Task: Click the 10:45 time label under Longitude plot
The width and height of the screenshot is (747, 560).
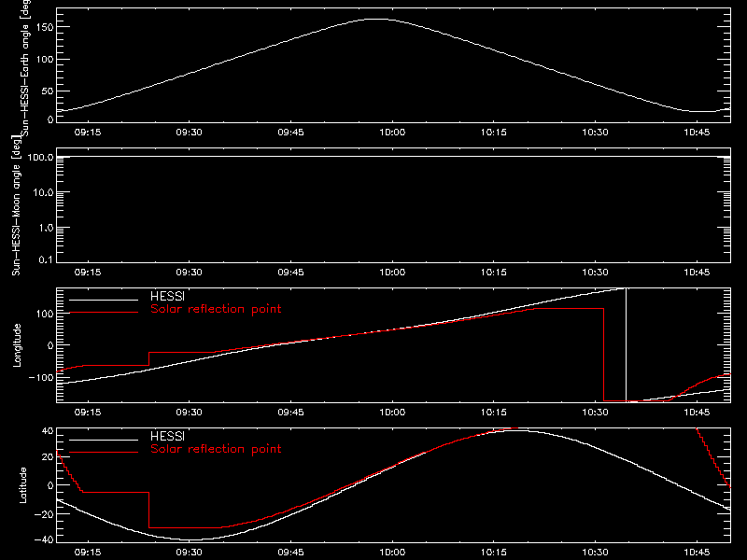Action: point(697,413)
